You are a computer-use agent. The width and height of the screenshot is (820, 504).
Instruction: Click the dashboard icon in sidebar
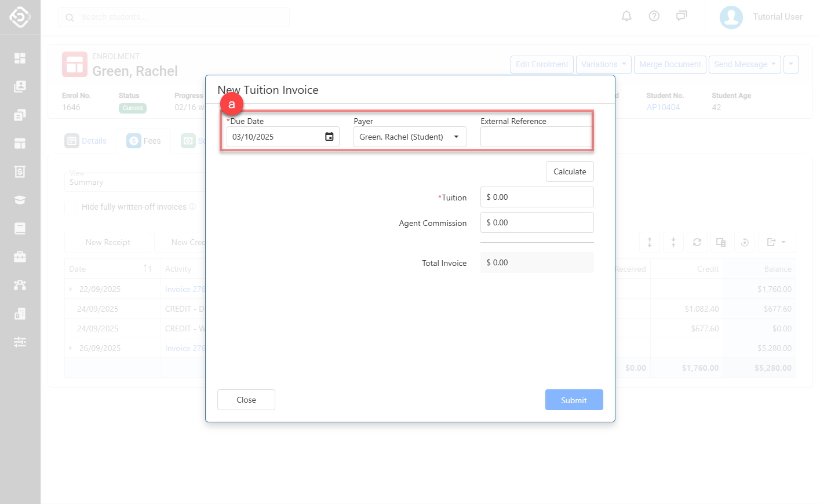20,58
